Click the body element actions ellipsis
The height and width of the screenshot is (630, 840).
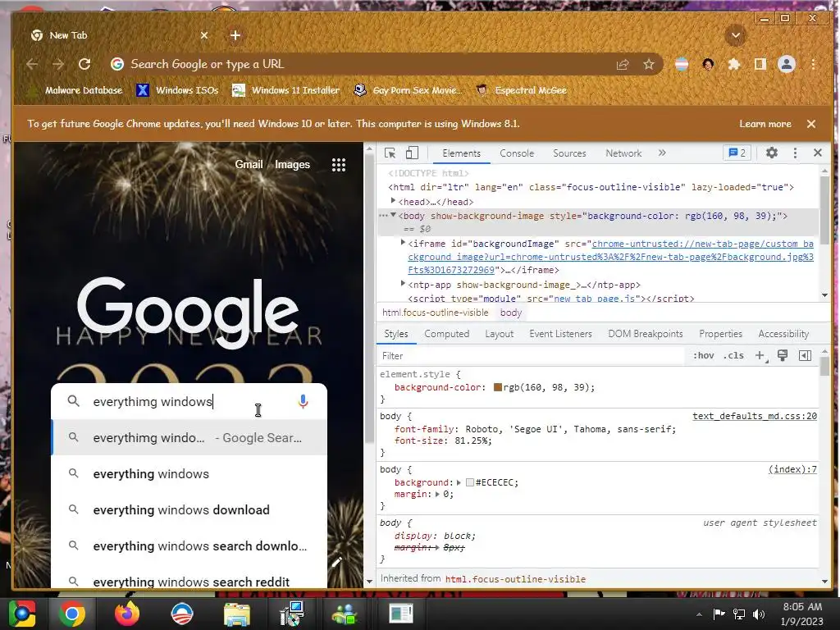click(383, 216)
